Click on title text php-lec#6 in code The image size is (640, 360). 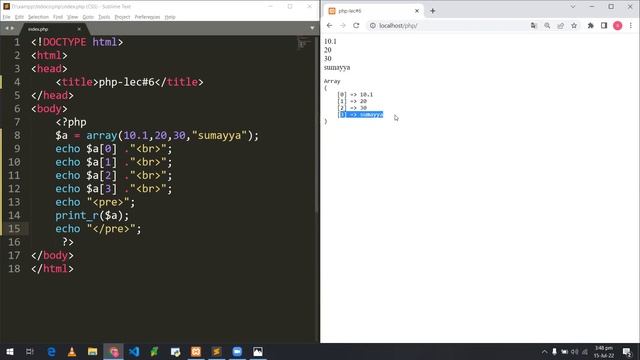click(127, 82)
